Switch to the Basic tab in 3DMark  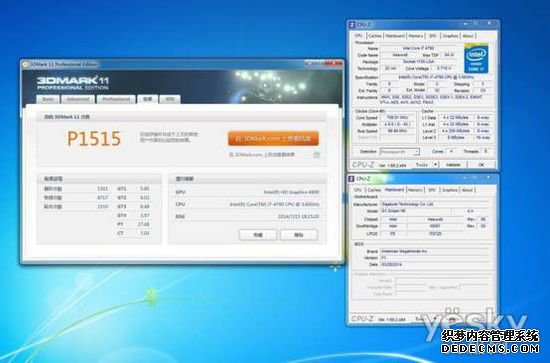coord(48,99)
